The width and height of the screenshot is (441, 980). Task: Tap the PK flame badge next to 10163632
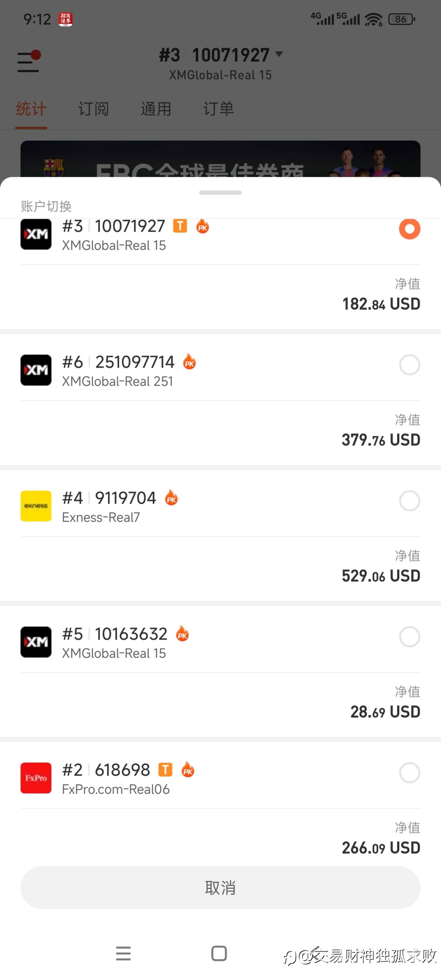[182, 634]
